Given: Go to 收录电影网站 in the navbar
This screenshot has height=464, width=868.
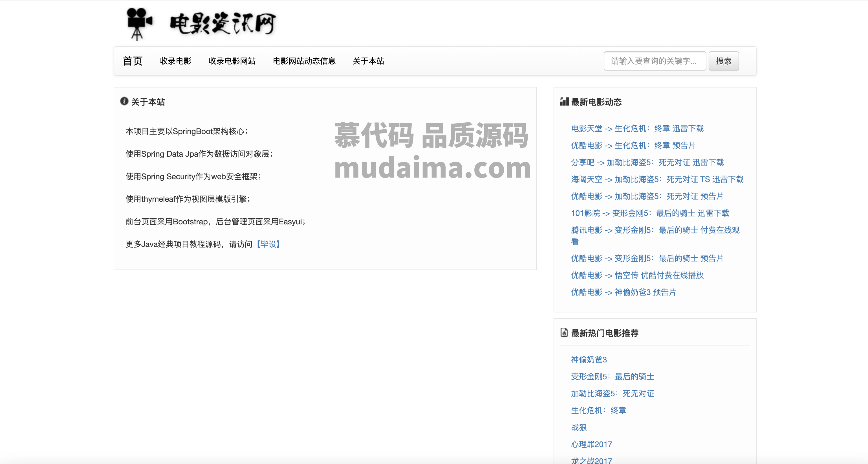Looking at the screenshot, I should (232, 61).
